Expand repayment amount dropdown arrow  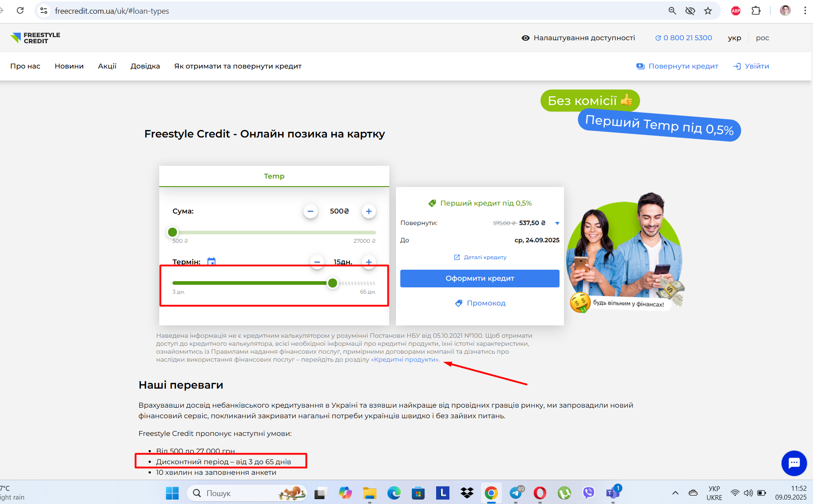click(x=557, y=223)
